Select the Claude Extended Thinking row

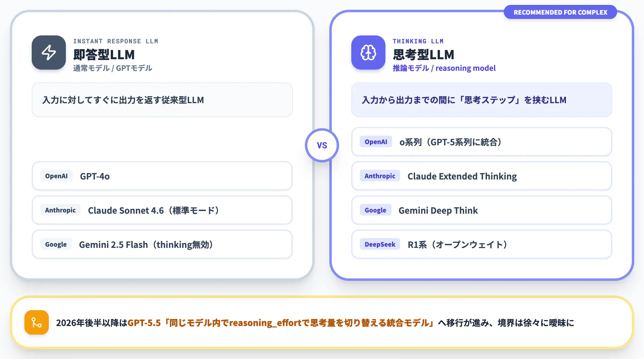pyautogui.click(x=482, y=176)
